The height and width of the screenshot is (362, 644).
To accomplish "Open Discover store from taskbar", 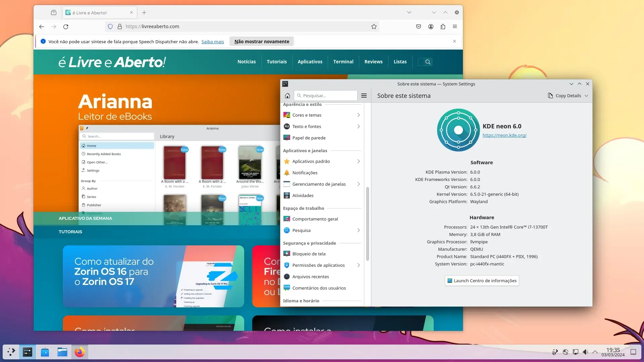I will 45,352.
